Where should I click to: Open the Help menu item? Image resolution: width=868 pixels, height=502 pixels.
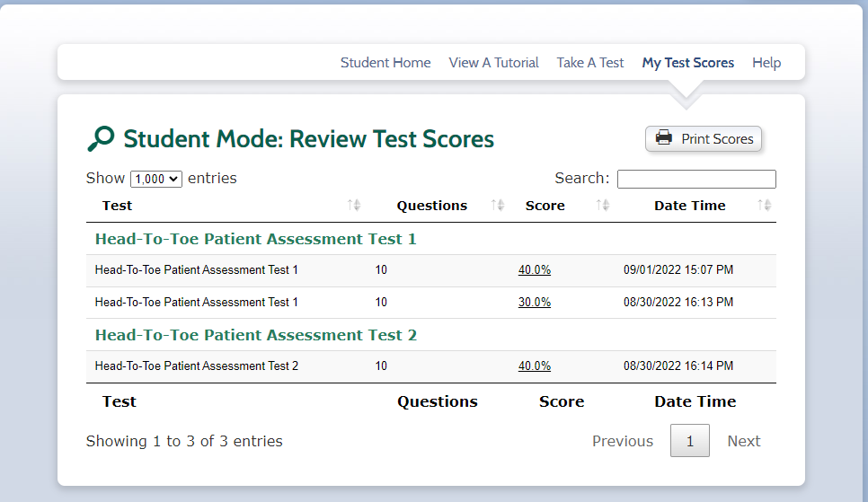click(766, 63)
